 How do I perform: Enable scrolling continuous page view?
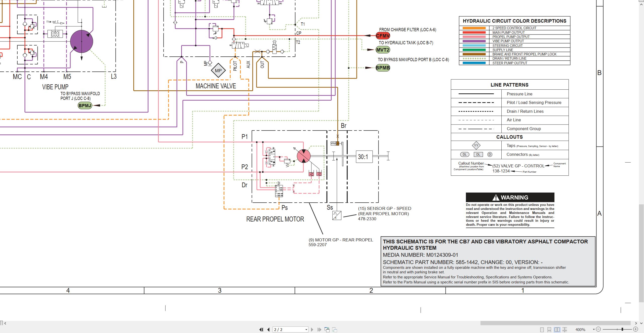[x=549, y=329]
